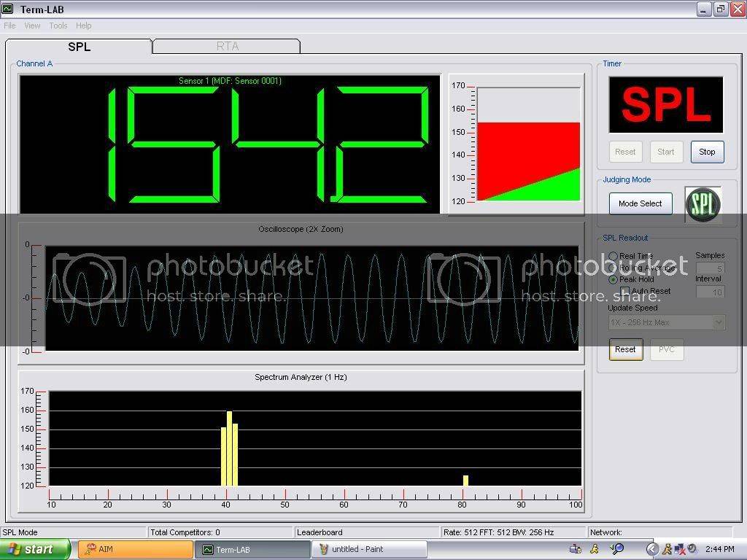Image resolution: width=747 pixels, height=560 pixels.
Task: Click 'Total Competitors: 0' in status bar
Action: [185, 532]
